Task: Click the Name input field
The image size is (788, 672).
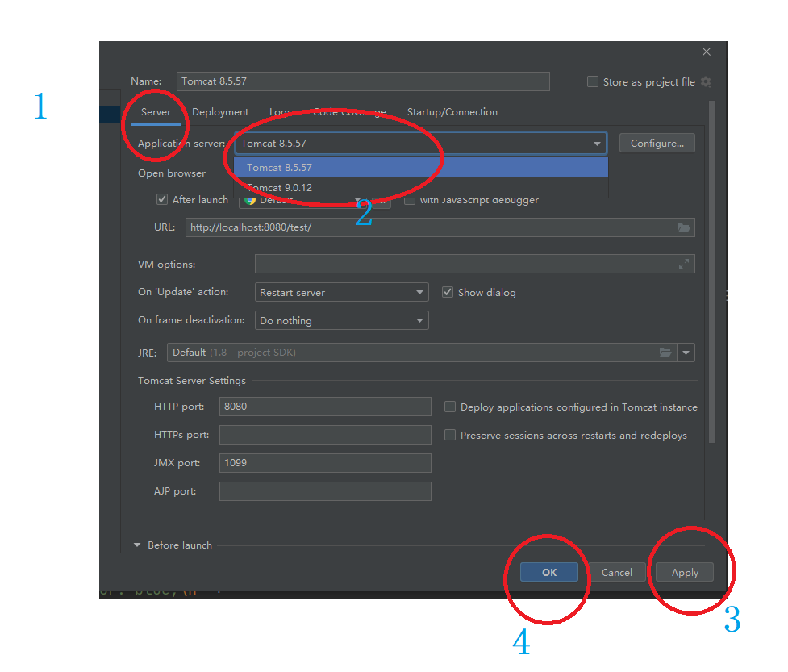Action: [363, 81]
